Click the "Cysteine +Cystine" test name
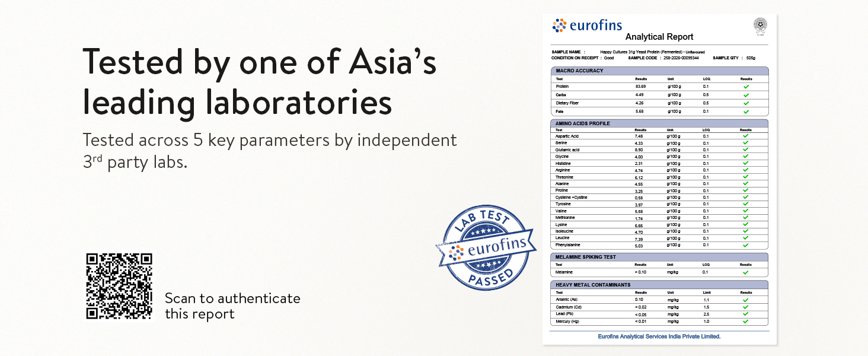The width and height of the screenshot is (868, 356). (x=572, y=198)
